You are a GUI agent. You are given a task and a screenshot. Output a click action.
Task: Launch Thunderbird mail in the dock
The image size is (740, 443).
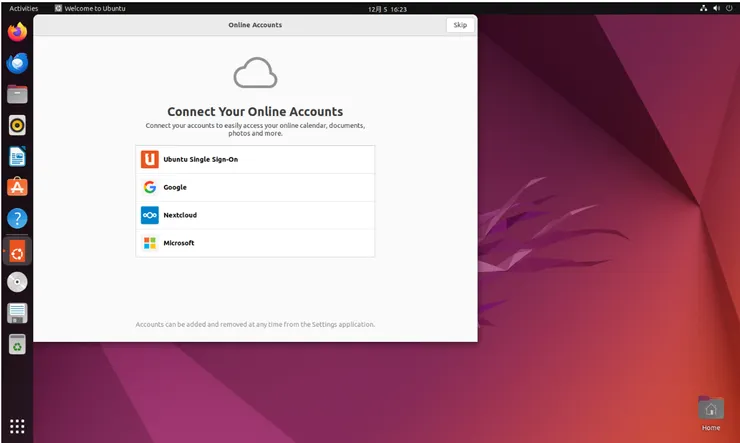(x=17, y=63)
